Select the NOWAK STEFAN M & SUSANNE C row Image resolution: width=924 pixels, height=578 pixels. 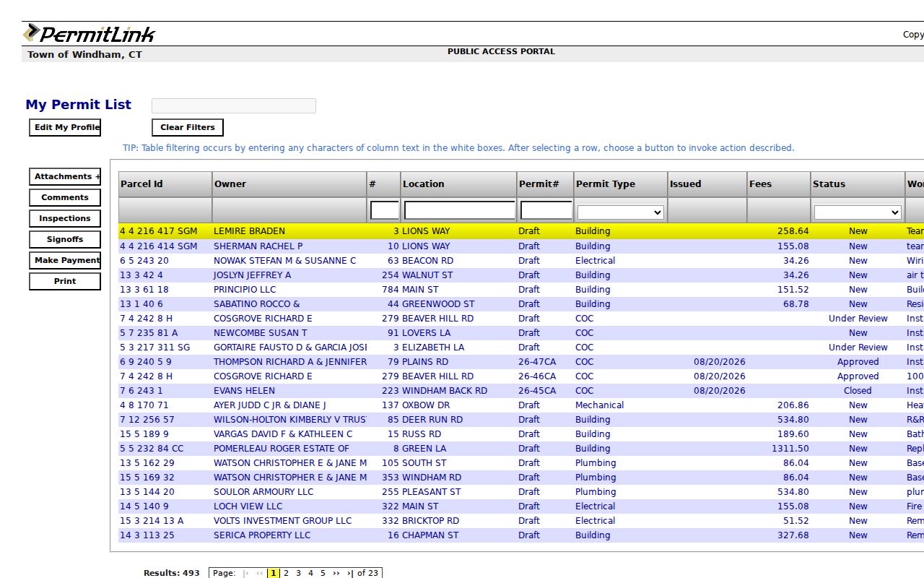(521, 261)
